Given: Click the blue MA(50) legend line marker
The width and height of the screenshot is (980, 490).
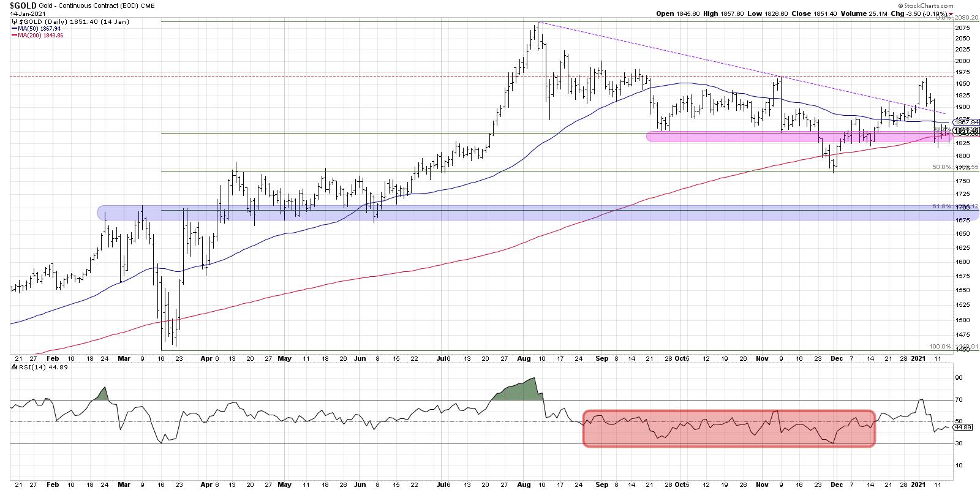Looking at the screenshot, I should pyautogui.click(x=14, y=28).
